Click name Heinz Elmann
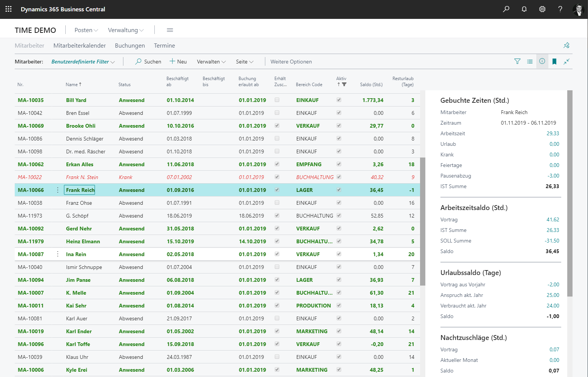 (x=83, y=241)
